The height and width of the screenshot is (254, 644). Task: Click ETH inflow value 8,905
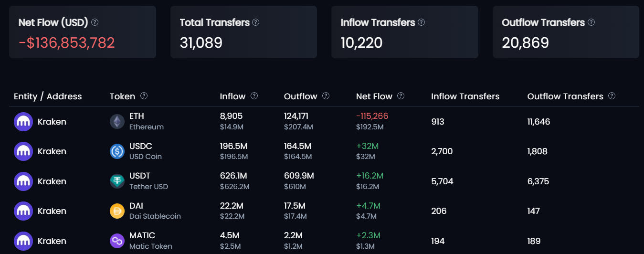[x=231, y=116]
